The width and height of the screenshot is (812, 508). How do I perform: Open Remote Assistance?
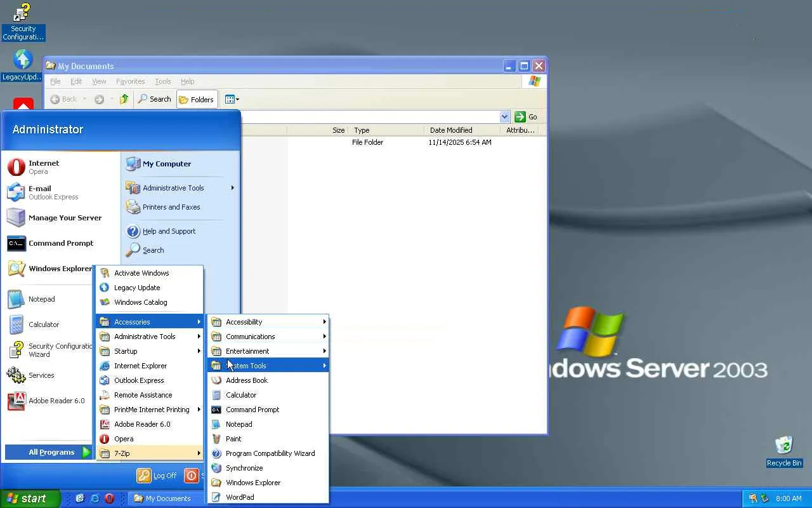tap(150, 395)
